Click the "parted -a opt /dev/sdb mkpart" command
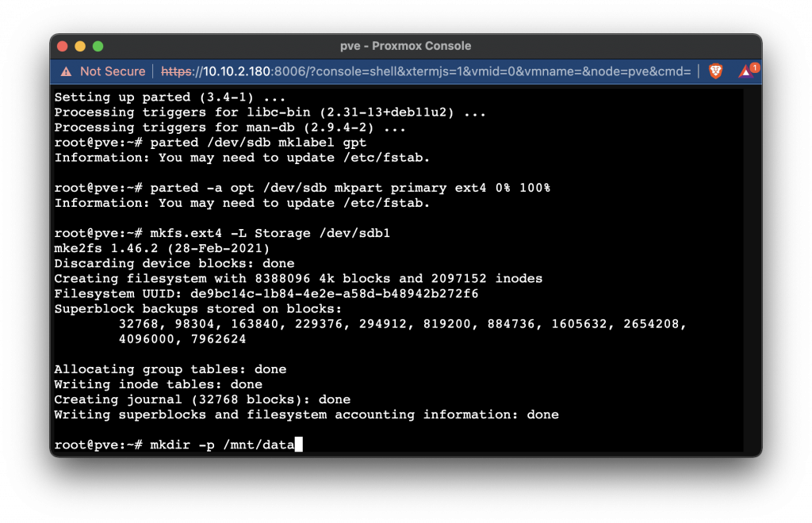The height and width of the screenshot is (523, 812). tap(350, 188)
